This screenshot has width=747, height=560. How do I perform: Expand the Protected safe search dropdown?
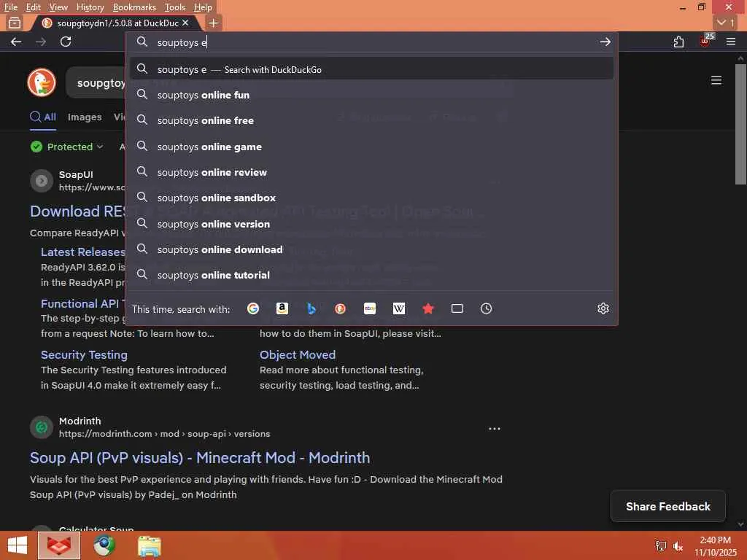coord(66,147)
